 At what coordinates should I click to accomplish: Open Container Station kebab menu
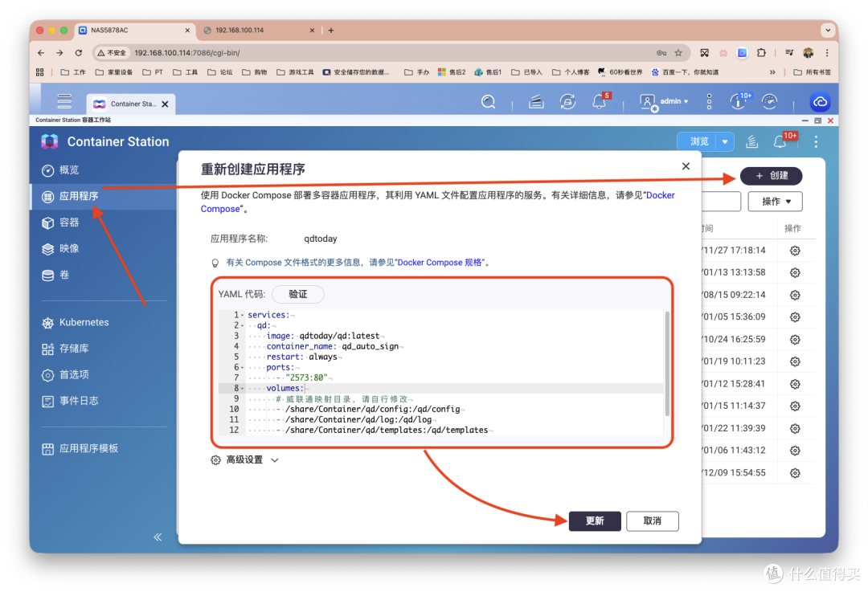click(816, 141)
